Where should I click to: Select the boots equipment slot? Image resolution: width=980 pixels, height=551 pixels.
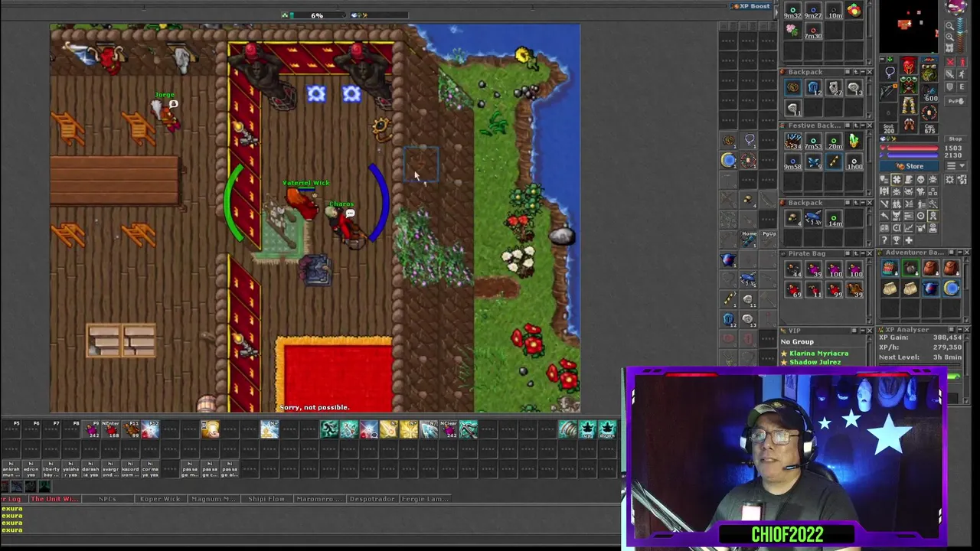[x=909, y=125]
